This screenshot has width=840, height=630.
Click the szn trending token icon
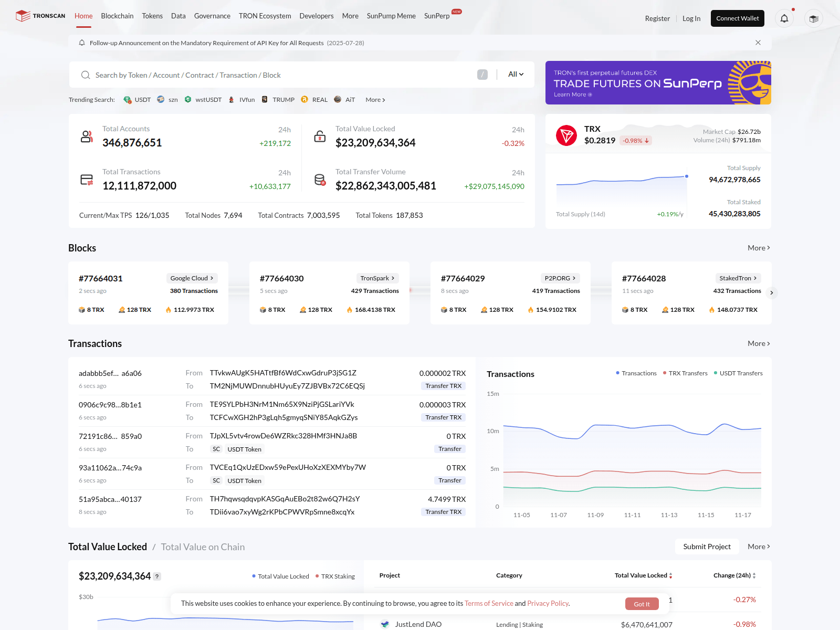click(x=161, y=99)
